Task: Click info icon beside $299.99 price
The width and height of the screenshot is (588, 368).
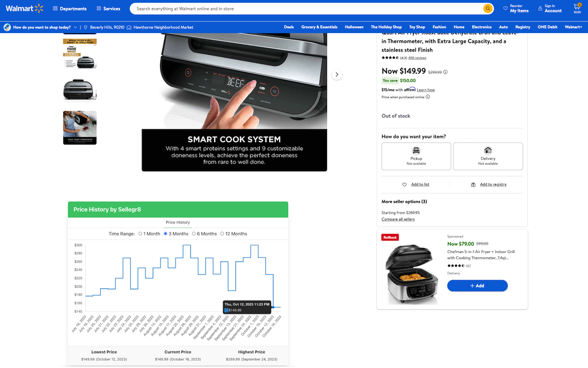Action: (x=445, y=72)
